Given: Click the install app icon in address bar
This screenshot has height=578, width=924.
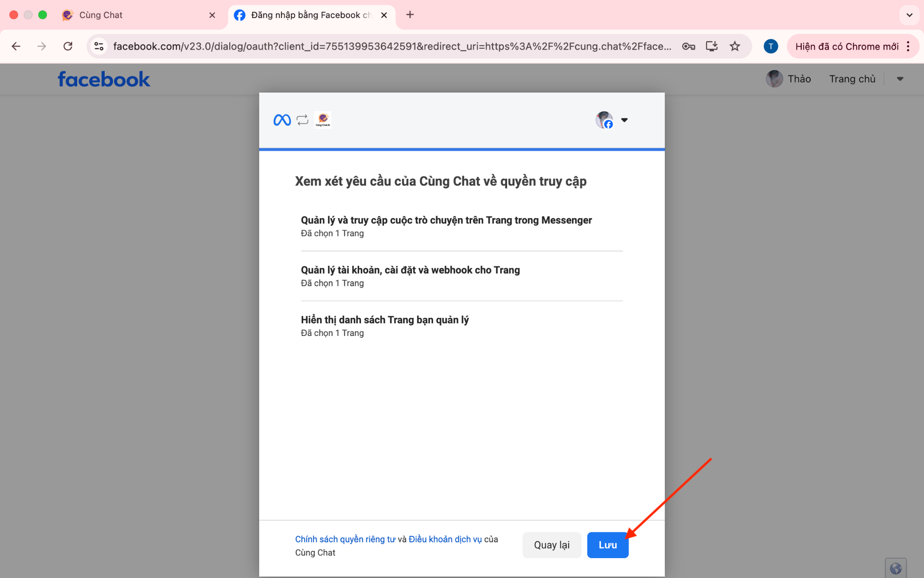Looking at the screenshot, I should [x=711, y=47].
